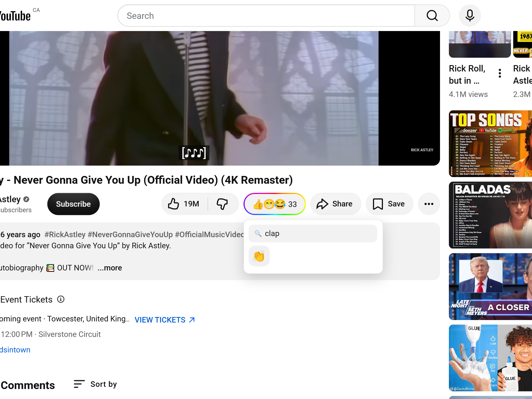Dislike the video with thumbs down

(x=222, y=204)
